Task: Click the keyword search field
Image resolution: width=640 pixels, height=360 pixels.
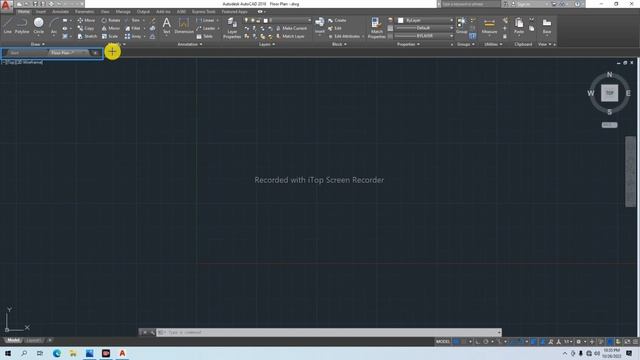Action: click(471, 4)
